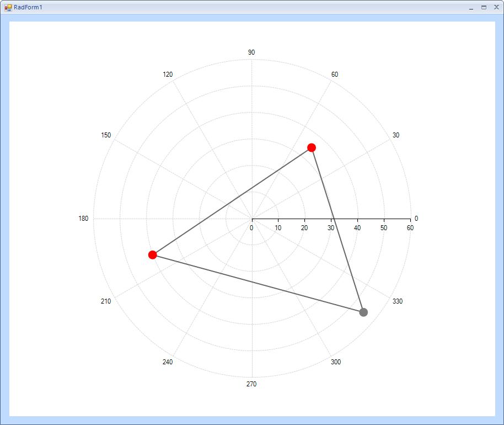Image resolution: width=504 pixels, height=425 pixels.
Task: Click the 300 degree angle label
Action: coord(336,362)
